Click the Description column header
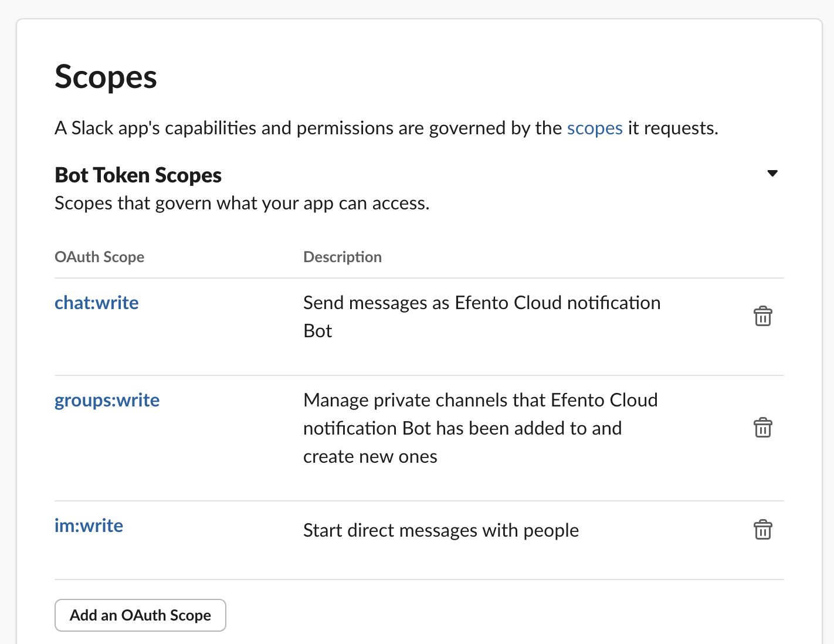 (x=342, y=257)
